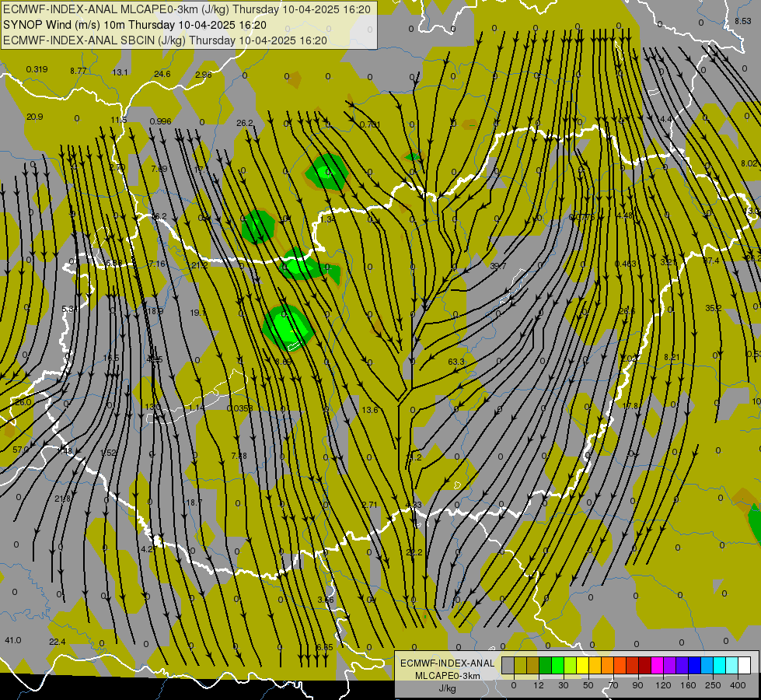Click the map value '22.4'
Viewport: 761px width, 700px height.
point(58,642)
